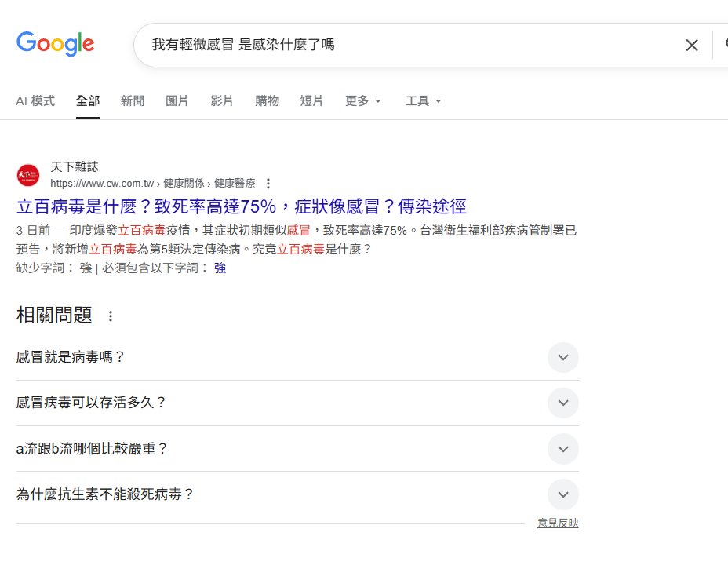The image size is (728, 569).
Task: Select the 全部 results tab
Action: tap(88, 100)
